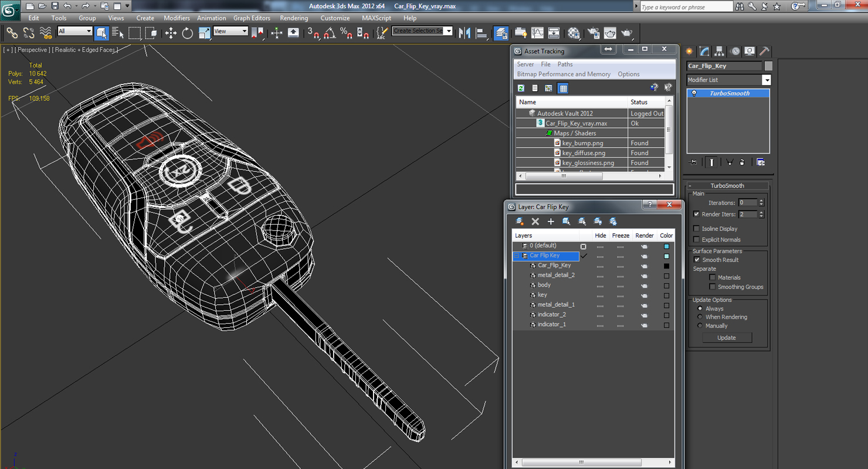Click the Car_Flip_Key object color swatch
868x469 pixels.
768,66
